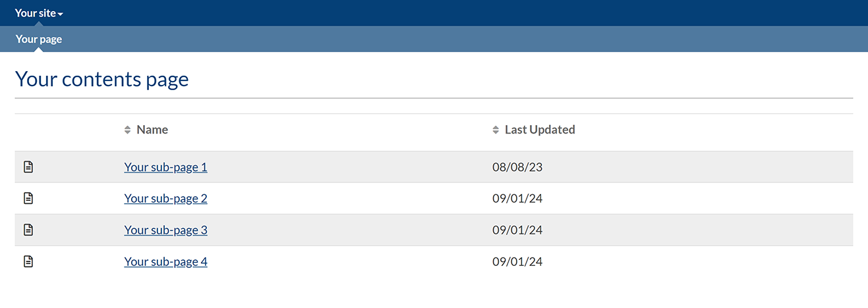Click the 08/08/23 date cell

point(517,167)
